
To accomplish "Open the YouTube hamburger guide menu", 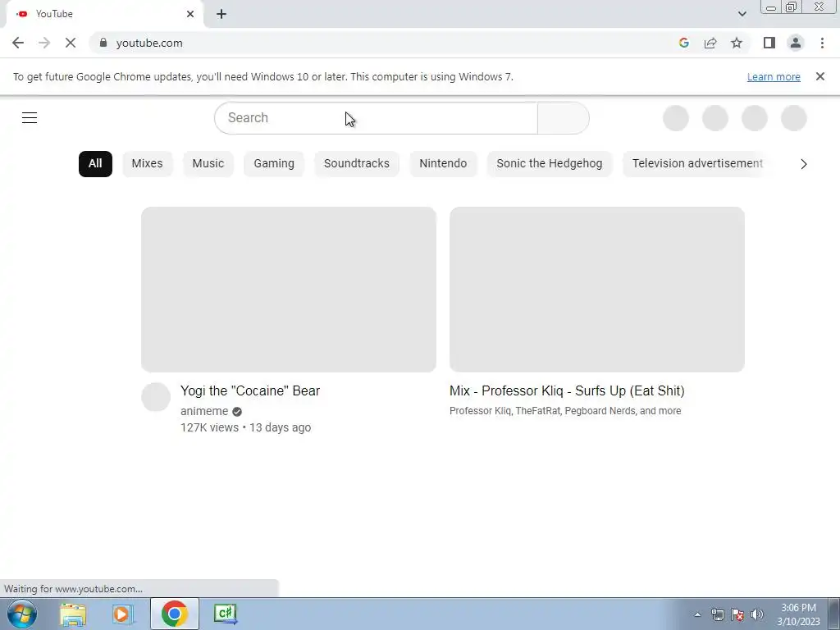I will coord(30,118).
